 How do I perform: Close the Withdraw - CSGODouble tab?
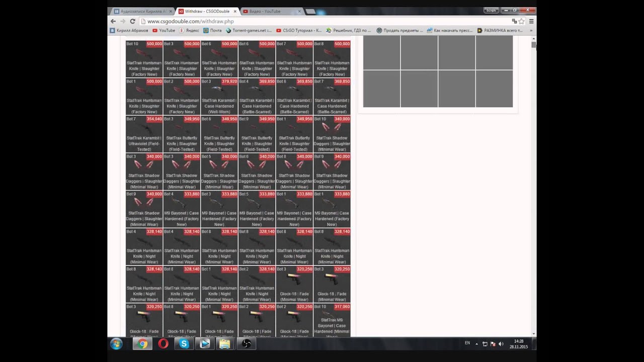coord(234,11)
